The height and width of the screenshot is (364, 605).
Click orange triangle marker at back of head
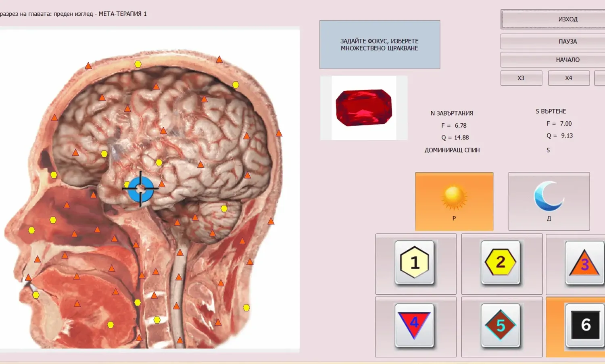[x=279, y=133]
